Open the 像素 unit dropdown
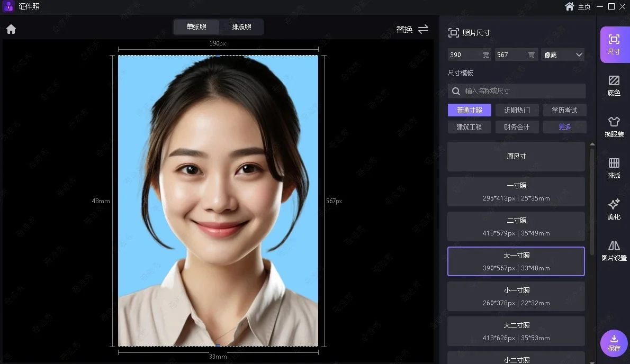The width and height of the screenshot is (630, 364). [563, 54]
